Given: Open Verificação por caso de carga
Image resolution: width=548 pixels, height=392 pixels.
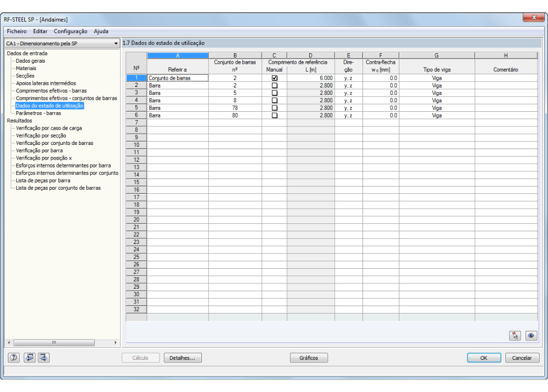Looking at the screenshot, I should (x=49, y=128).
